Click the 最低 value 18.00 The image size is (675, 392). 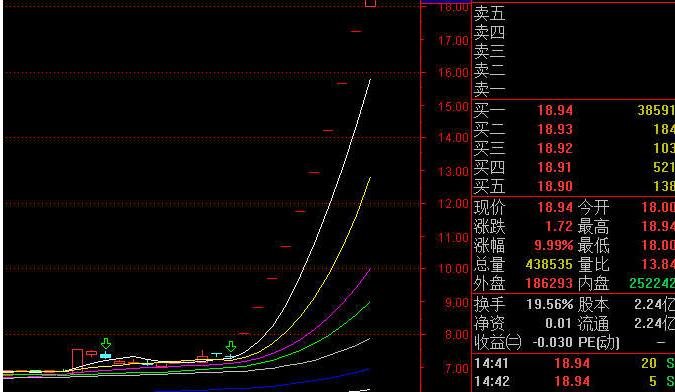tap(658, 245)
